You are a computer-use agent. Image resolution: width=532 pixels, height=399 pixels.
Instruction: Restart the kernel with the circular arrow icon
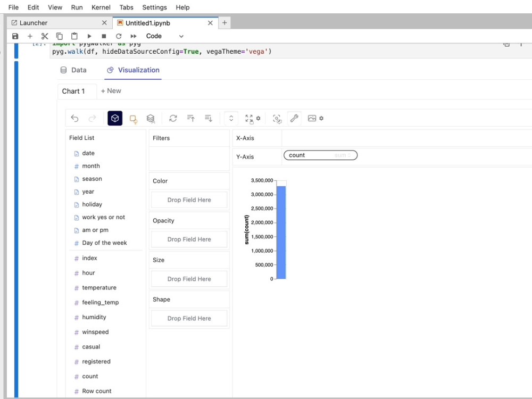pos(119,36)
